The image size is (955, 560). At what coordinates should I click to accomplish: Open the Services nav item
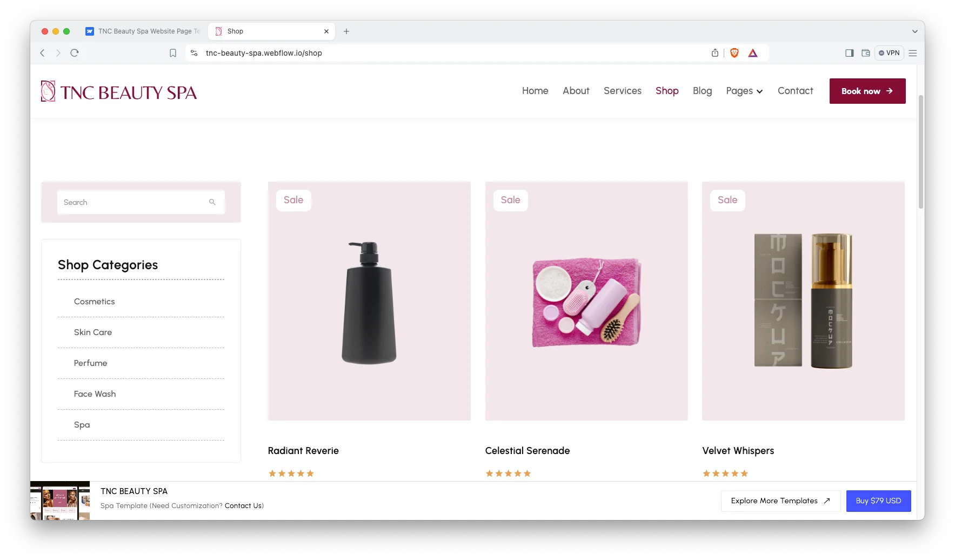coord(622,91)
